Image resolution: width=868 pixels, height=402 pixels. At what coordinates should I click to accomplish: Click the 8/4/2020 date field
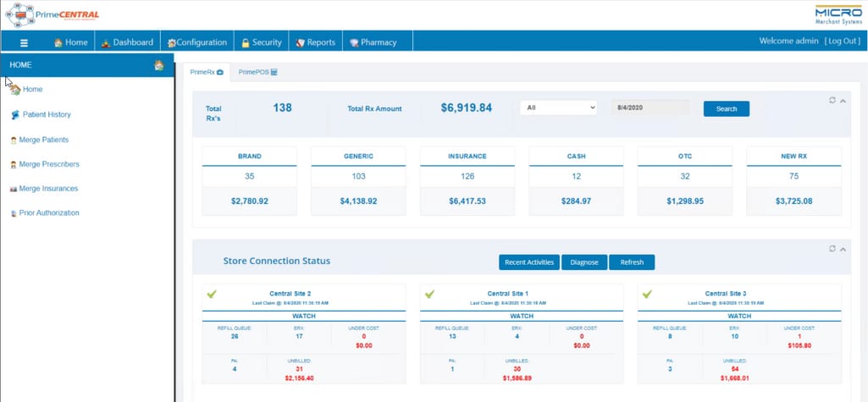click(650, 107)
